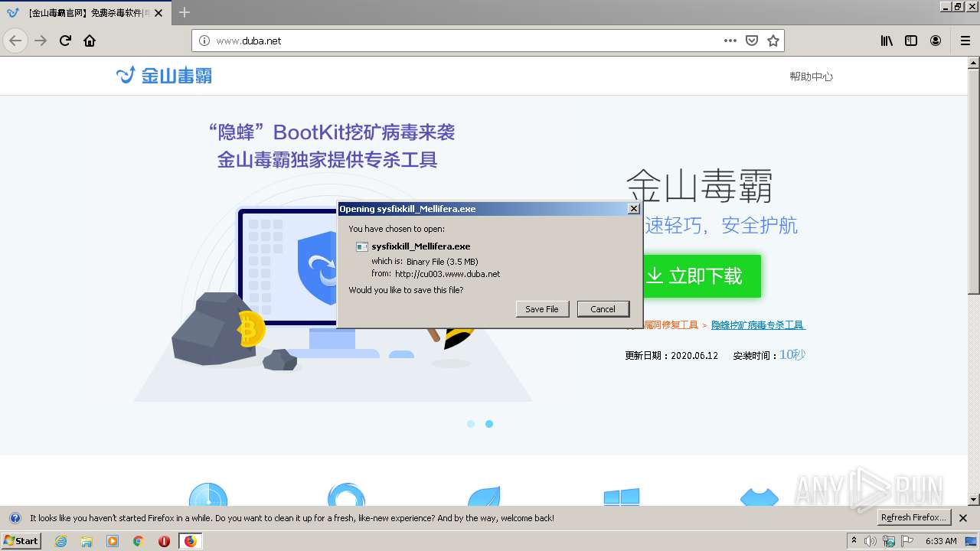Viewport: 980px width, 551px height.
Task: Dismiss the Firefox refresh notification bar
Action: (x=964, y=518)
